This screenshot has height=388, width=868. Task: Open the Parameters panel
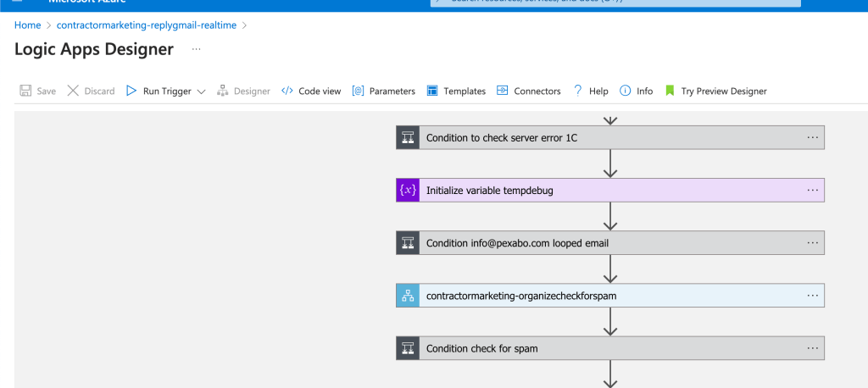pos(384,91)
